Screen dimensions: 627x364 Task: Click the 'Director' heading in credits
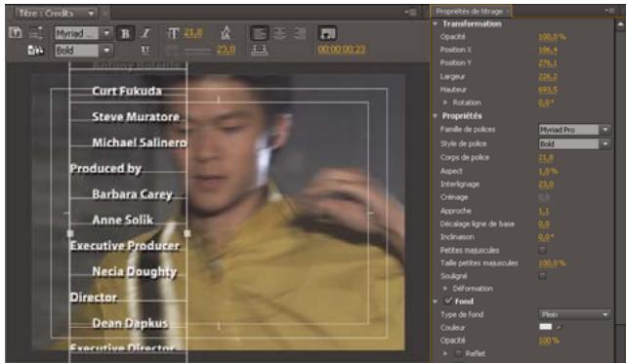[94, 298]
